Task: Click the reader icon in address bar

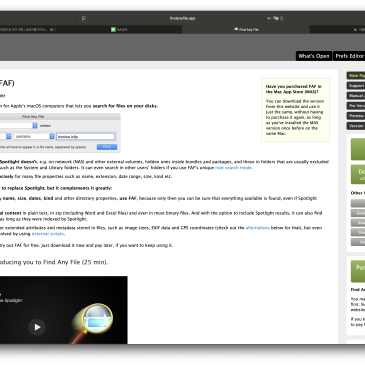Action: point(84,18)
